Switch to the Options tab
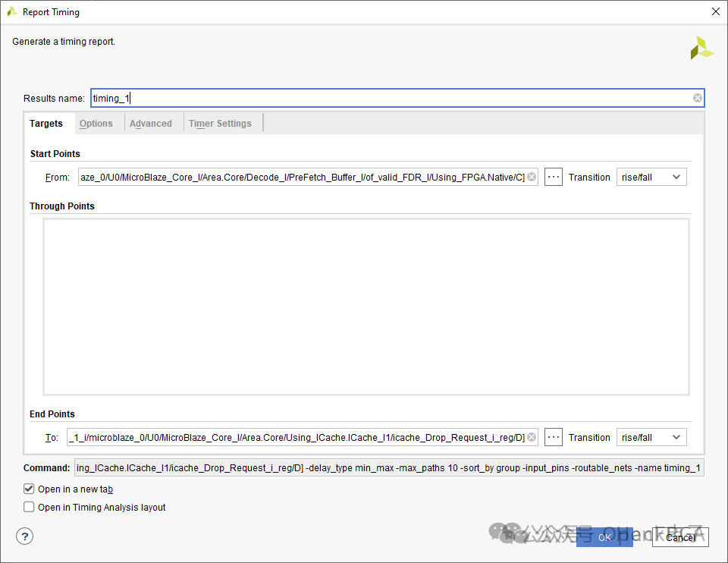The width and height of the screenshot is (728, 563). (96, 124)
